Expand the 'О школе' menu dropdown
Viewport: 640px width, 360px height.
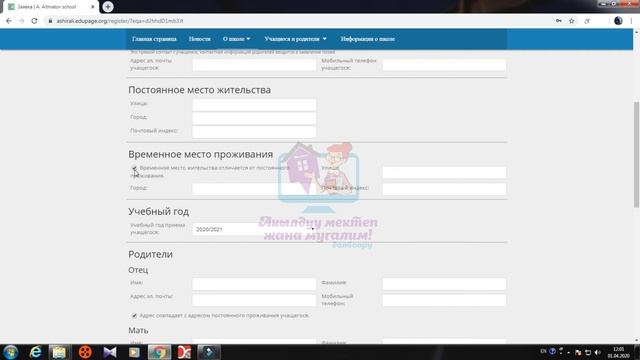236,39
